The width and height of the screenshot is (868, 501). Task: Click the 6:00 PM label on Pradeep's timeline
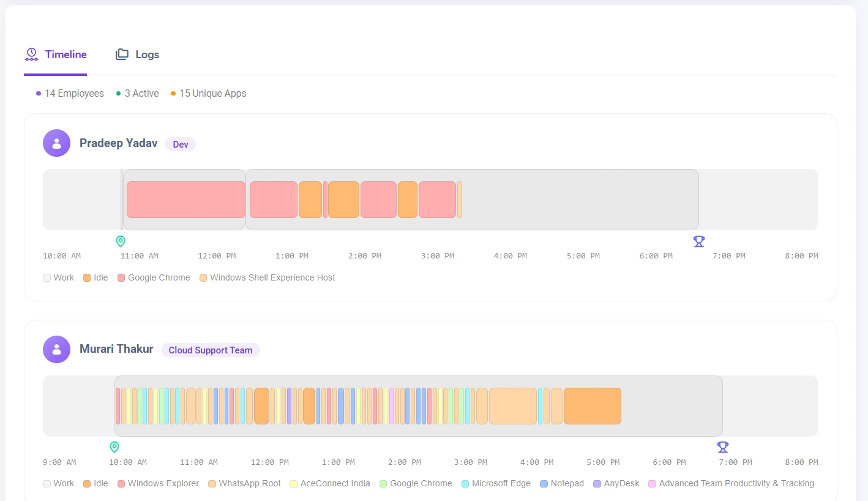tap(656, 256)
